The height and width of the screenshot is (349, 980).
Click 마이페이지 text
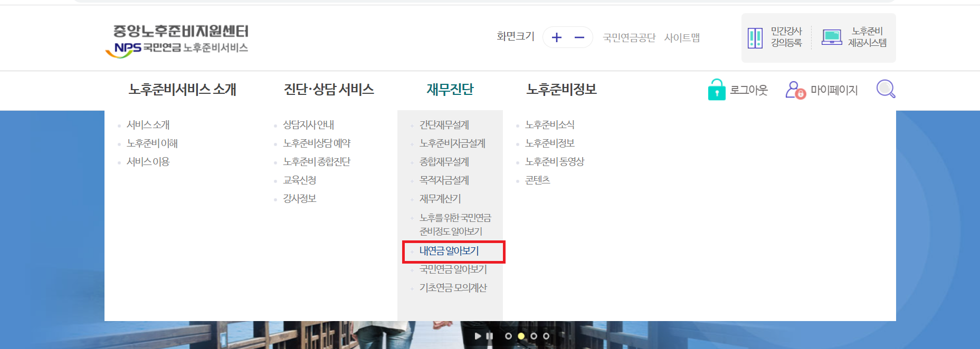[834, 90]
